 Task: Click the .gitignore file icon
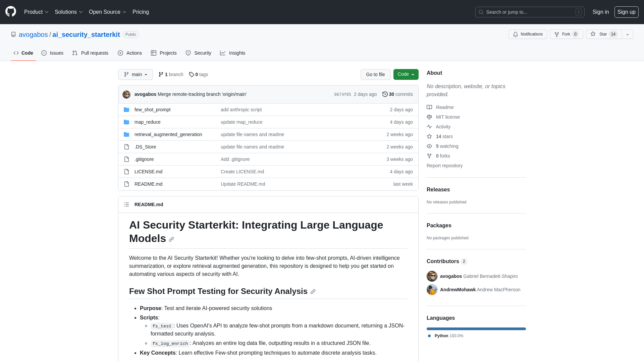[126, 159]
